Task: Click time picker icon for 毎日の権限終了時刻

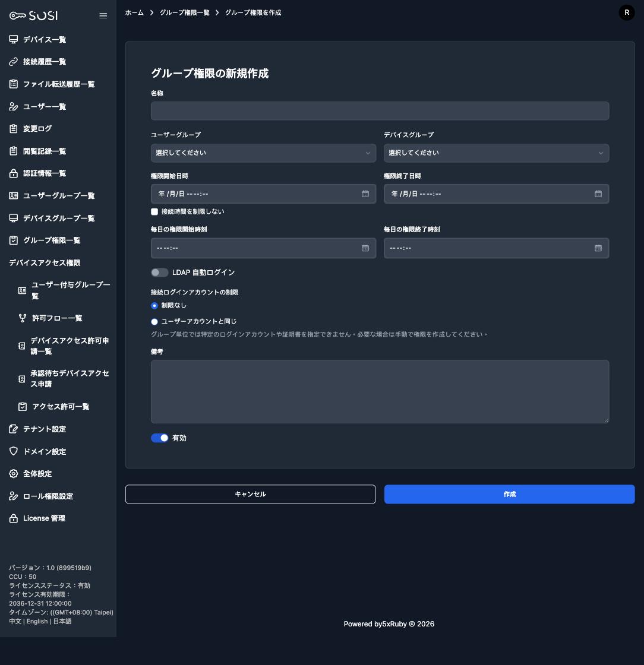Action: coord(598,248)
